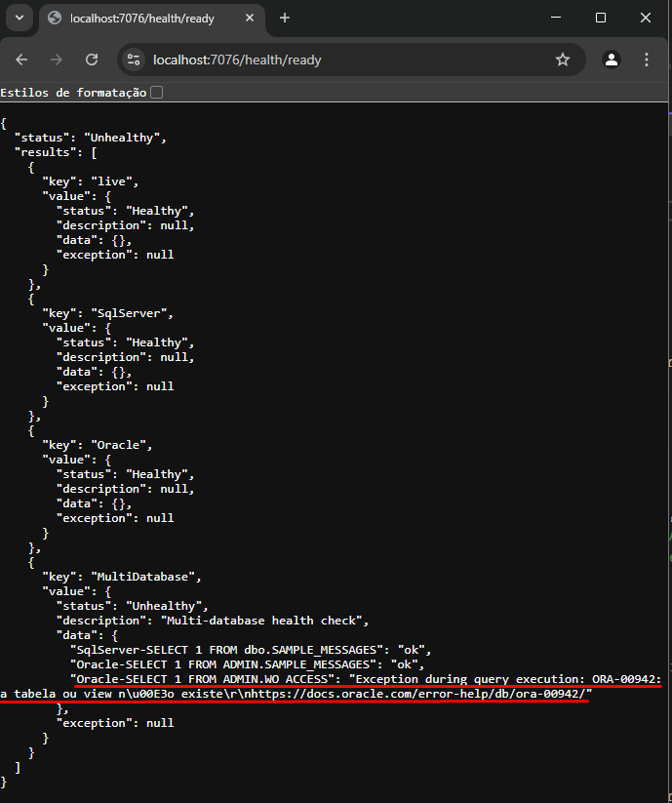Reload the health/ready page
This screenshot has height=803, width=672.
(x=92, y=60)
